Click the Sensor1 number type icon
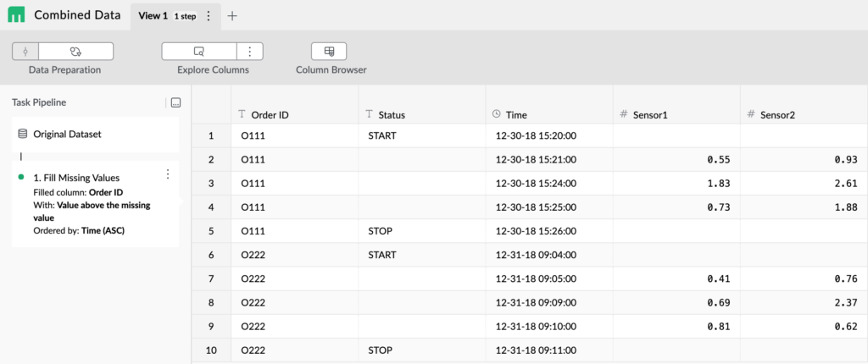The width and height of the screenshot is (868, 364). coord(623,114)
